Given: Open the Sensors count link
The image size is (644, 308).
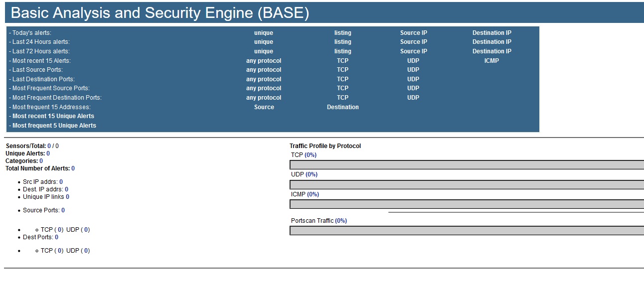Looking at the screenshot, I should [49, 146].
